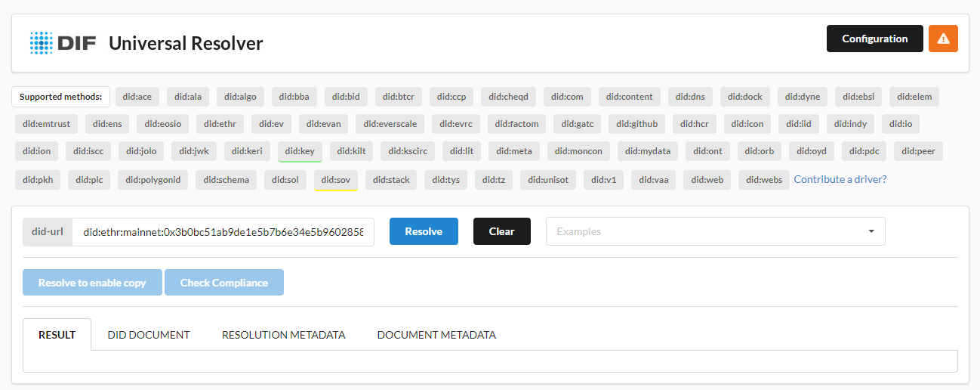Clear the did-url field with Clear
This screenshot has width=980, height=390.
501,231
